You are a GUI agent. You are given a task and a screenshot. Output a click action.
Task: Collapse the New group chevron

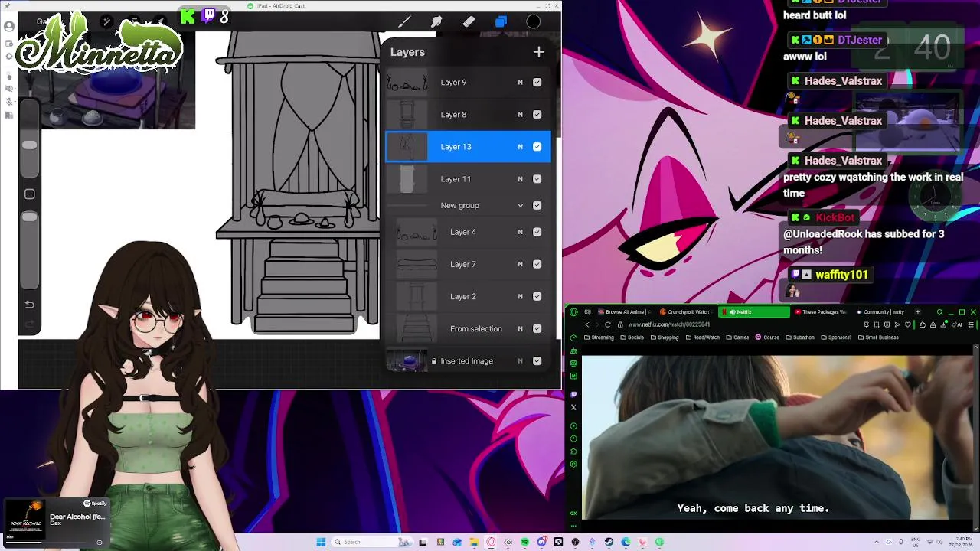tap(521, 205)
